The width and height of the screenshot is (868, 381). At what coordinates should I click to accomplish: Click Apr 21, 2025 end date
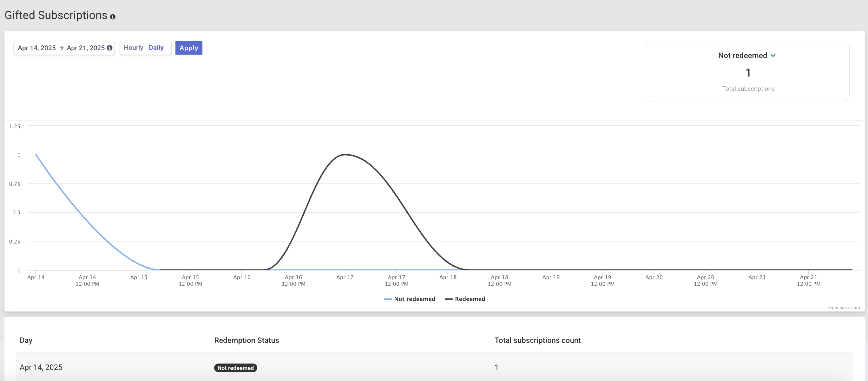86,48
